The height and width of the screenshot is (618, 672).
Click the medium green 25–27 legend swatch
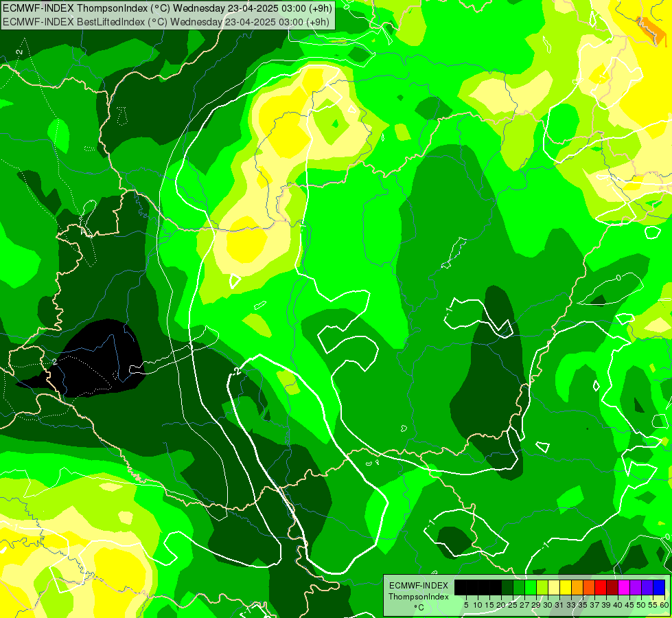point(519,587)
